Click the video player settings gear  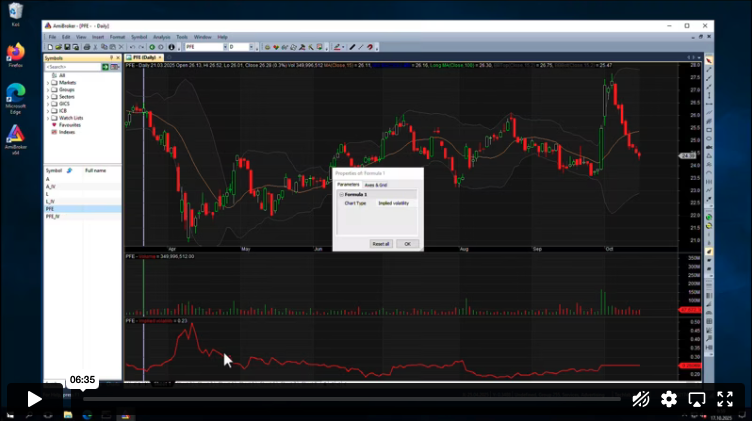click(669, 399)
